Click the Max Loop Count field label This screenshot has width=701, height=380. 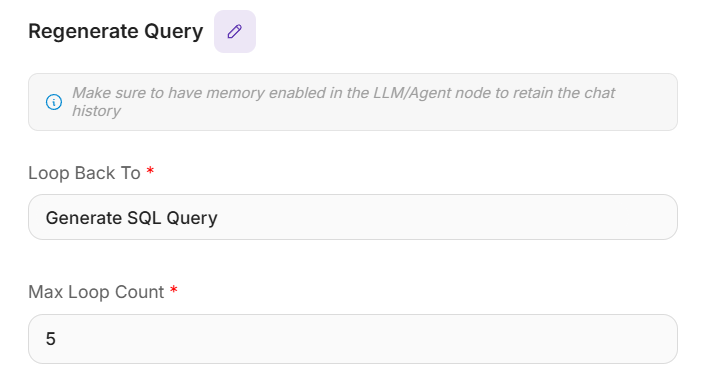[x=96, y=292]
